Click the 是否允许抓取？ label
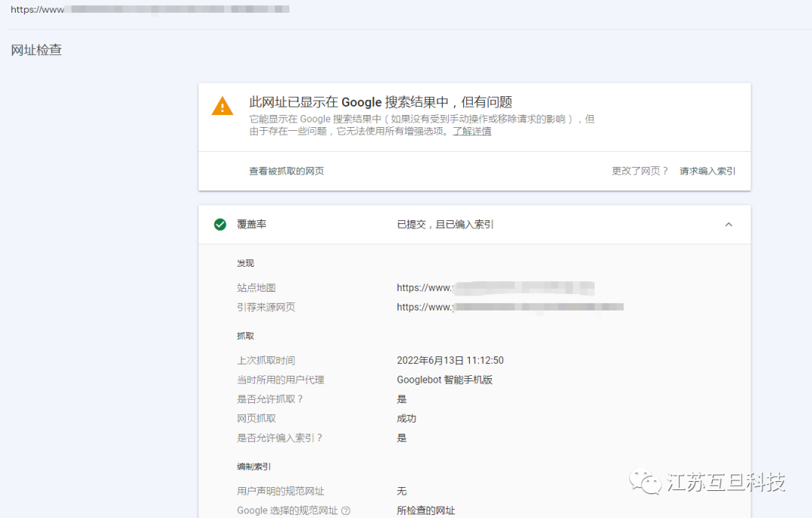 click(x=271, y=399)
